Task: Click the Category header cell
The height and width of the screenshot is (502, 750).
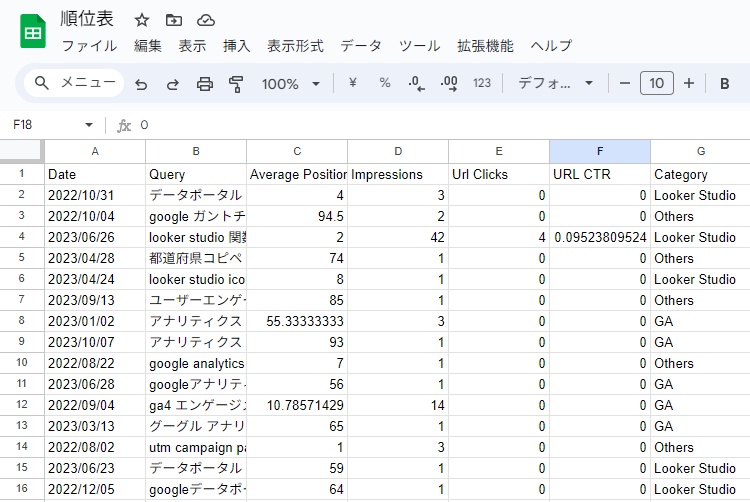Action: pos(701,175)
